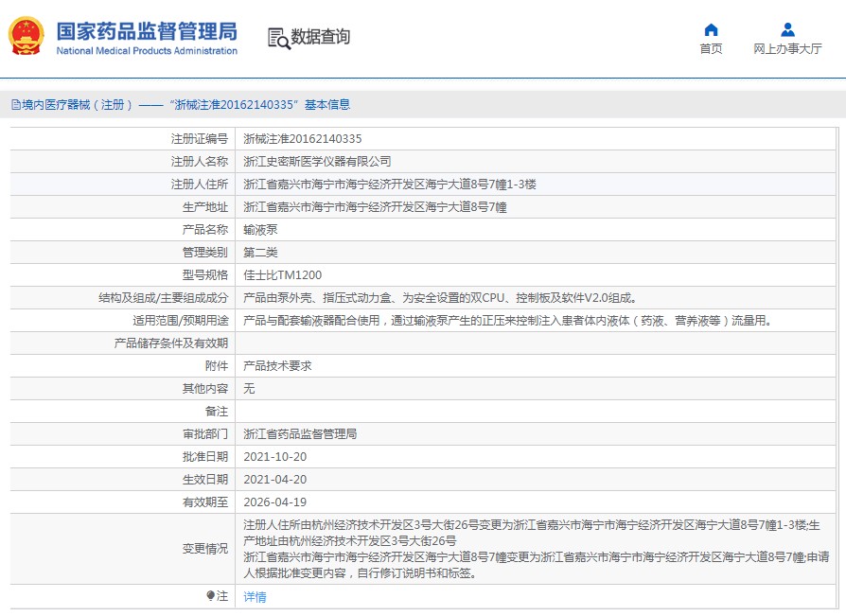This screenshot has height=616, width=846.
Task: Select text 注册人住所由杭州经济技术开发区
Action: pyautogui.click(x=328, y=525)
